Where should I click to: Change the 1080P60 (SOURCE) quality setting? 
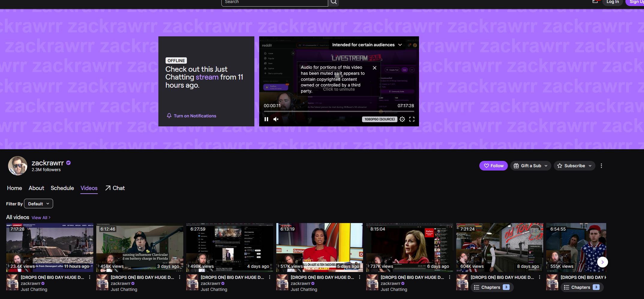[379, 119]
